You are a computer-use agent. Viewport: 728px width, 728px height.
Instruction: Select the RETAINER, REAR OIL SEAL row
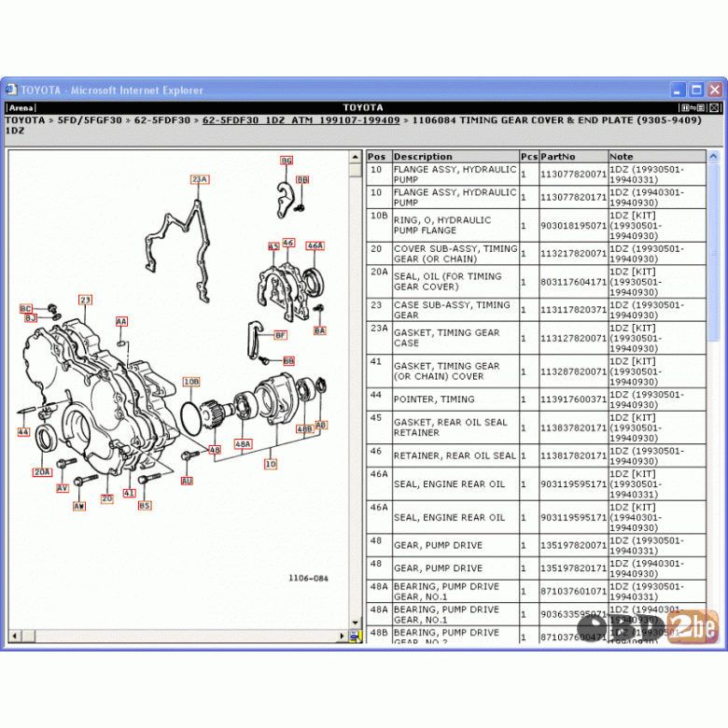(537, 455)
